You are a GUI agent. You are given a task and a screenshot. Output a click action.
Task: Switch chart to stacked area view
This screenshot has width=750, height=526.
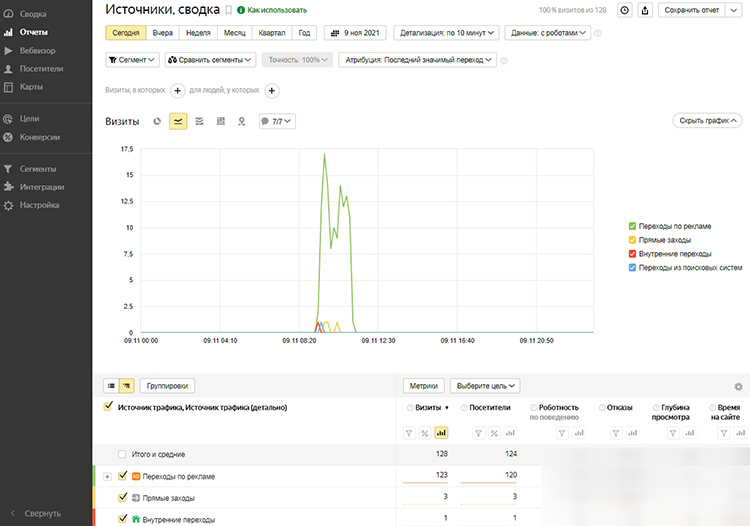tap(199, 121)
